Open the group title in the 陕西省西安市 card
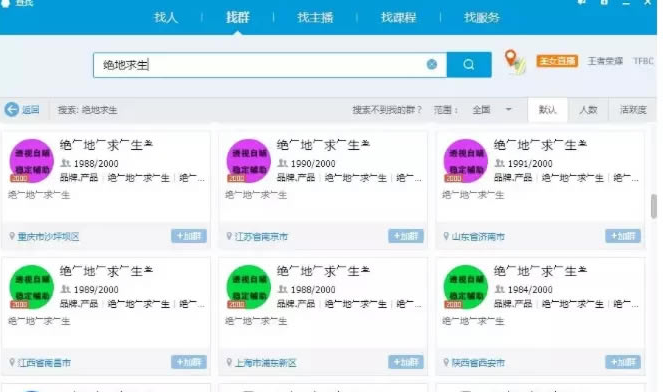 pos(540,271)
